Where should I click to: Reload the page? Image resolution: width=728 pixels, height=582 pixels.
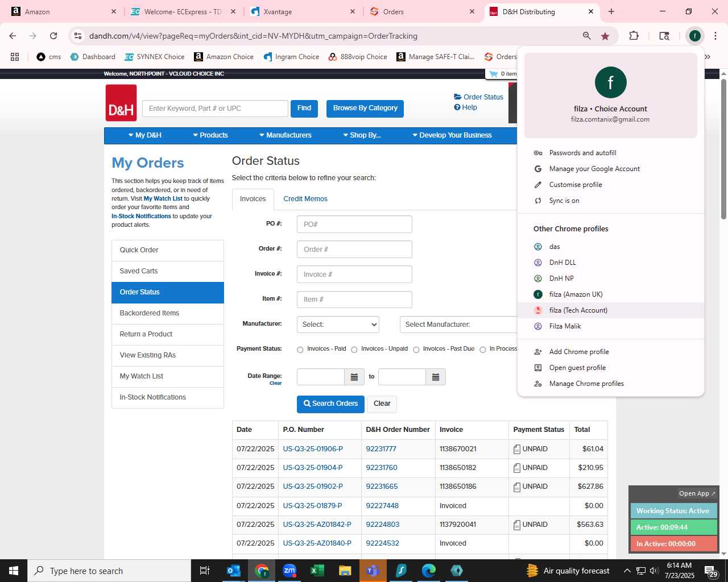click(x=53, y=36)
